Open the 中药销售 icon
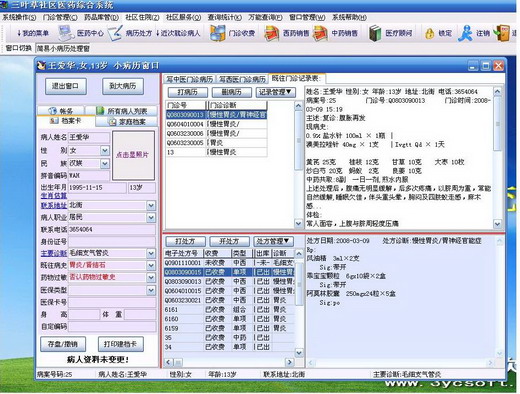This screenshot has width=520, height=394. point(320,33)
